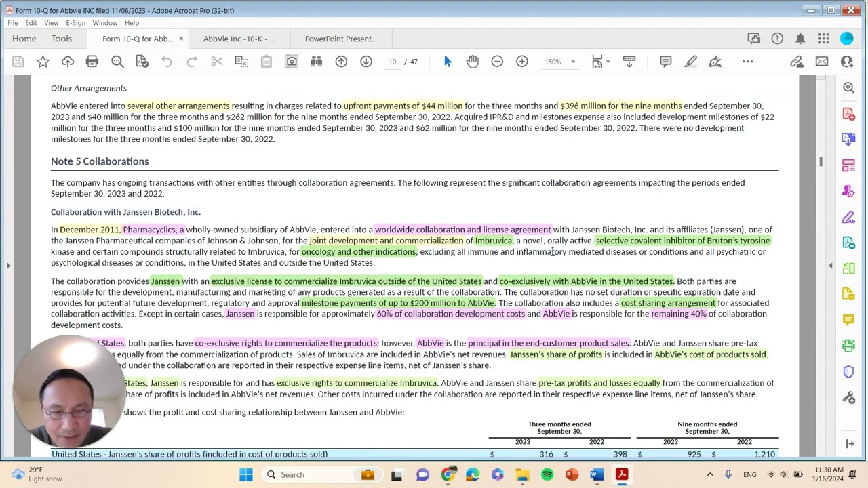Open the View menu
Image resolution: width=868 pixels, height=488 pixels.
[x=51, y=23]
